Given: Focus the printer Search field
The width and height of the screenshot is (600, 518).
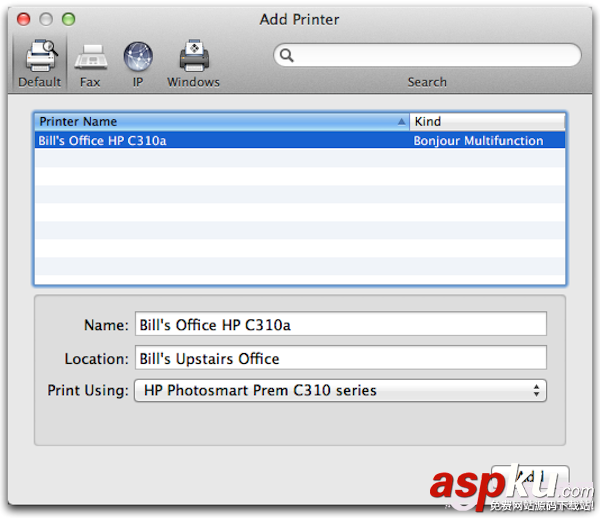Looking at the screenshot, I should 427,55.
